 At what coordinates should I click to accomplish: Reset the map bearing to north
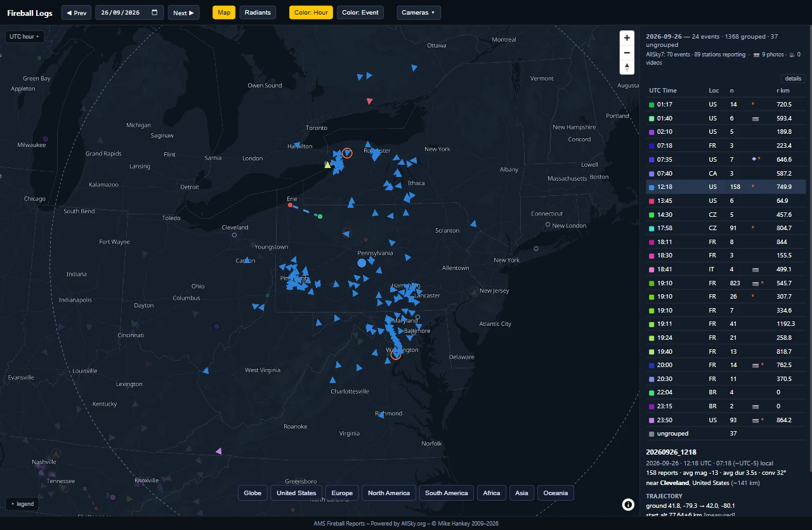click(x=627, y=67)
